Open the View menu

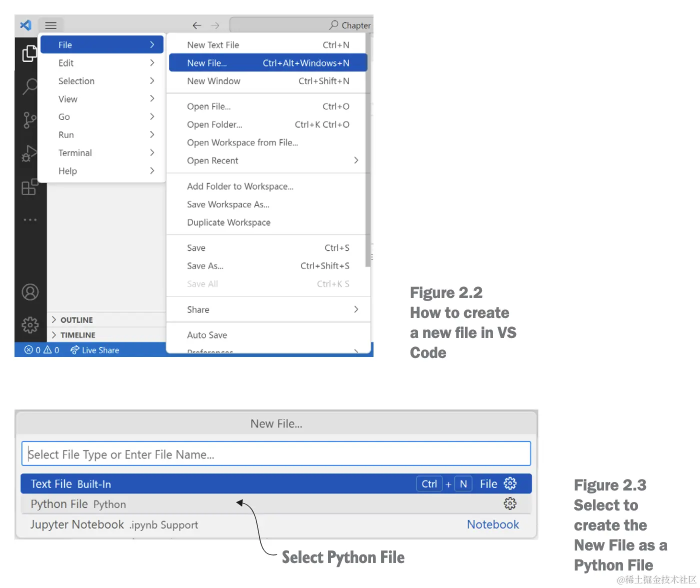(x=102, y=99)
